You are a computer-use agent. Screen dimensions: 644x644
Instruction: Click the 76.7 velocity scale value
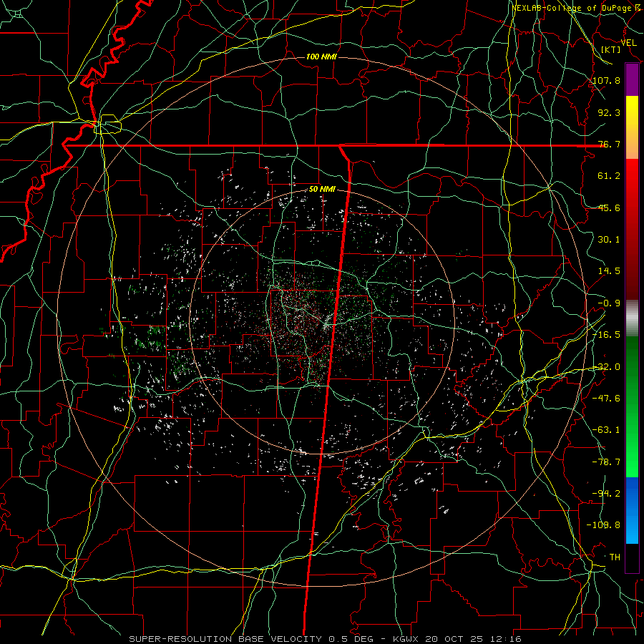(x=609, y=144)
